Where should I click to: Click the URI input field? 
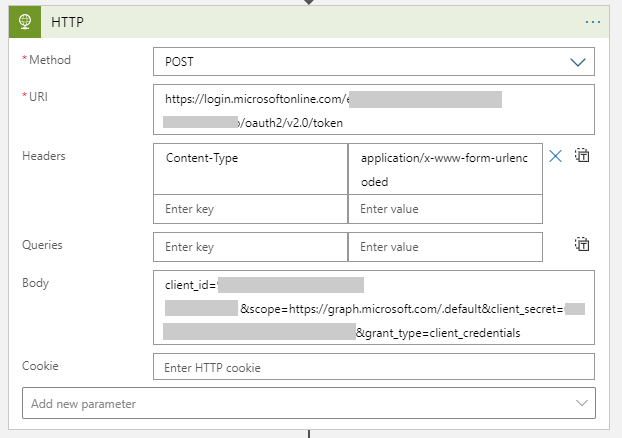[x=374, y=109]
